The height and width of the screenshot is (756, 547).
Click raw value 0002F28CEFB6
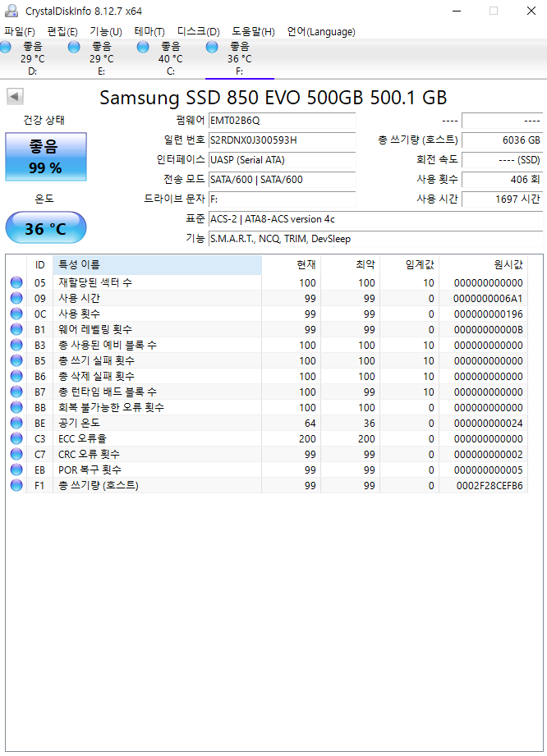point(490,485)
